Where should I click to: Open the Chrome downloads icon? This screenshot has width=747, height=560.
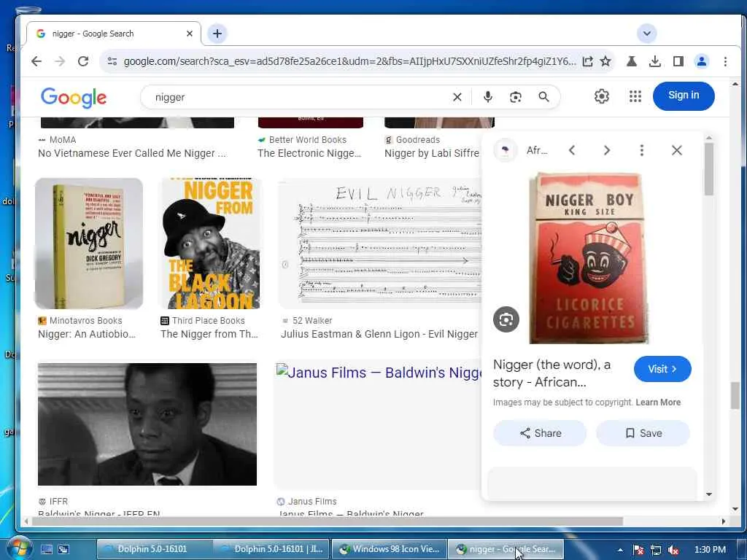[655, 61]
